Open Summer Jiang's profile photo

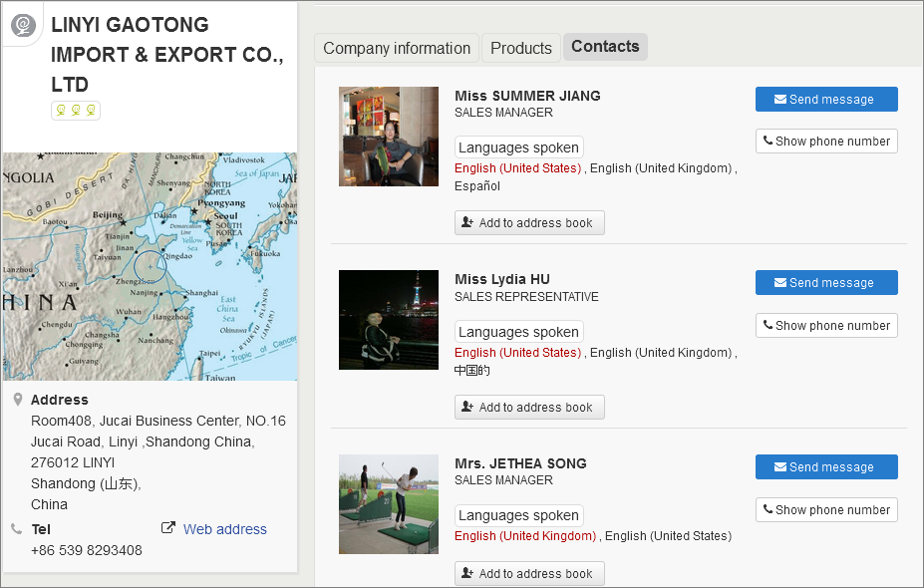(389, 137)
